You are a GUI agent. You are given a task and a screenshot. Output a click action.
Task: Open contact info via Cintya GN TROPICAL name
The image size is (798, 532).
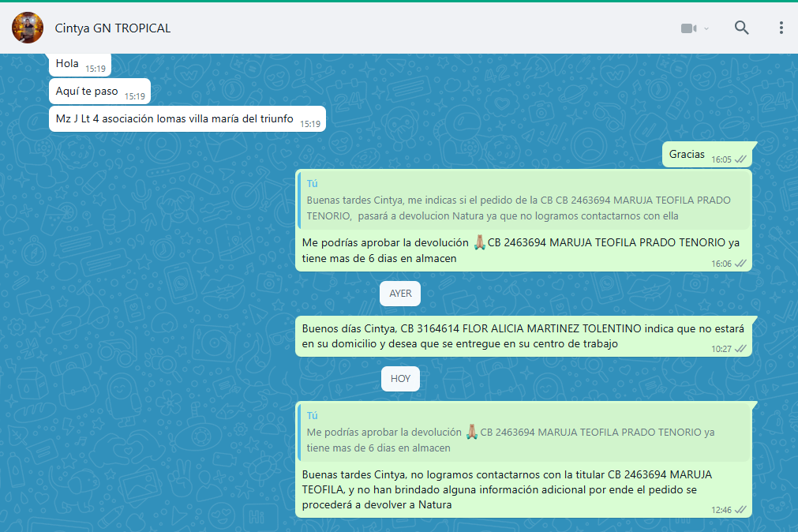[x=112, y=28]
